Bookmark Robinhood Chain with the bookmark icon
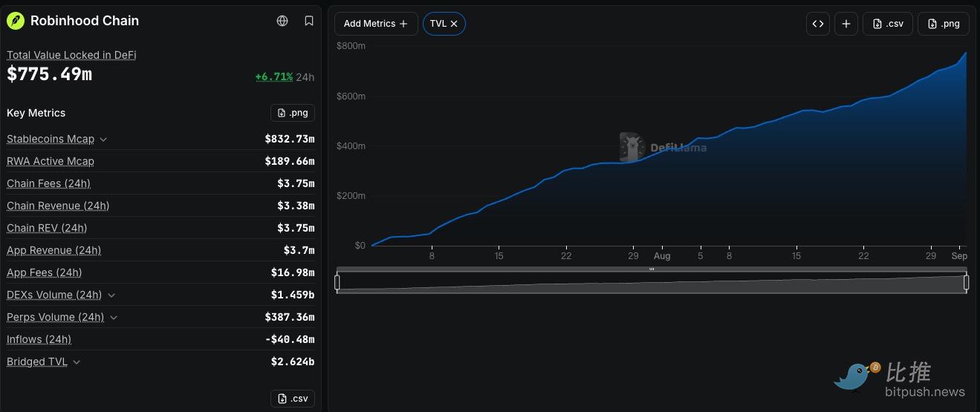 (309, 21)
